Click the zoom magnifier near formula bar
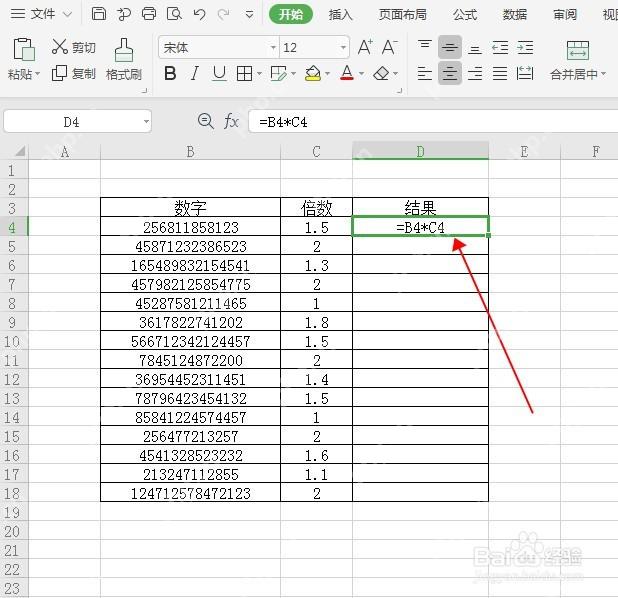618x598 pixels. pos(206,121)
